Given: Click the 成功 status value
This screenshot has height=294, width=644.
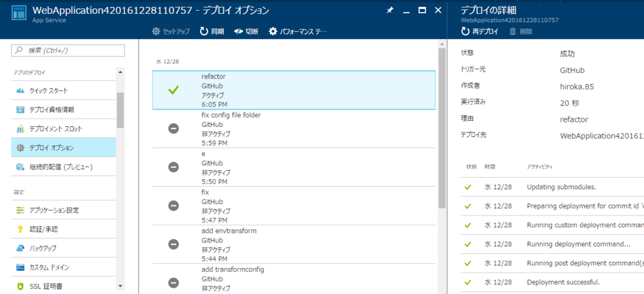Looking at the screenshot, I should (x=567, y=54).
